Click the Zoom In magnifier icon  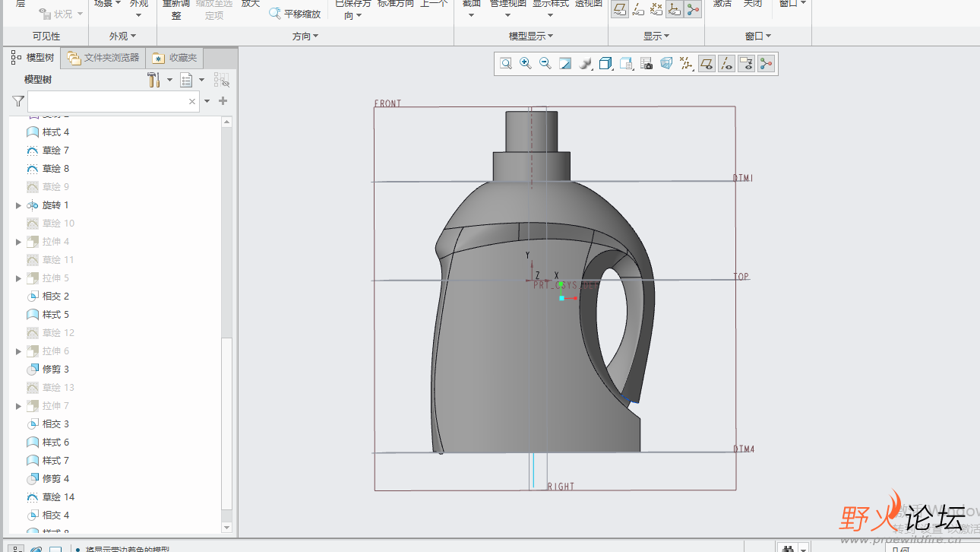click(526, 64)
